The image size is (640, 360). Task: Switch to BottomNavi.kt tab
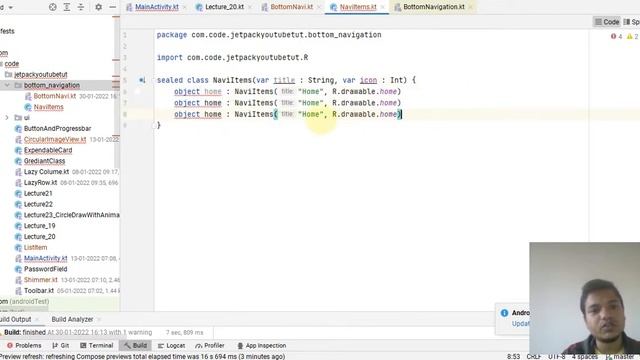click(x=291, y=7)
